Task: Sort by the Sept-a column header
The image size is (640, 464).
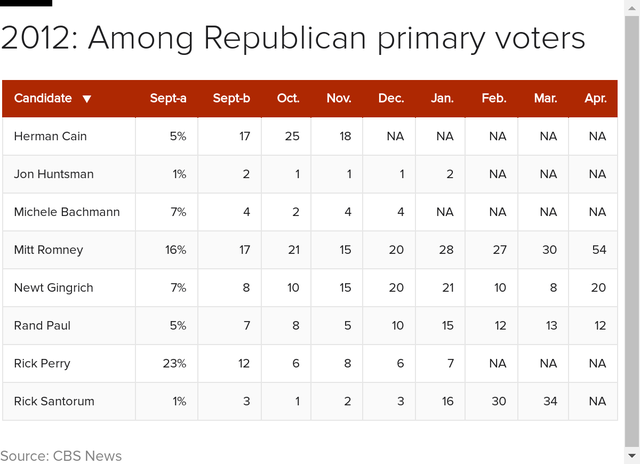Action: [x=168, y=98]
